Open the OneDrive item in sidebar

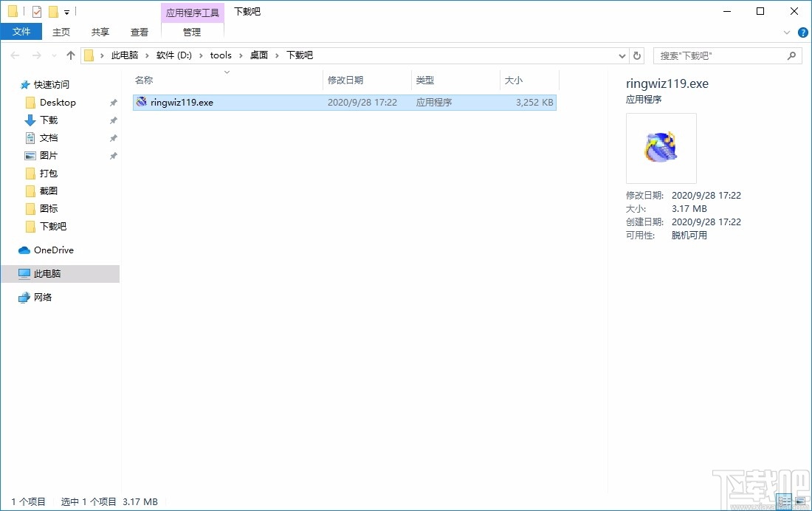53,250
